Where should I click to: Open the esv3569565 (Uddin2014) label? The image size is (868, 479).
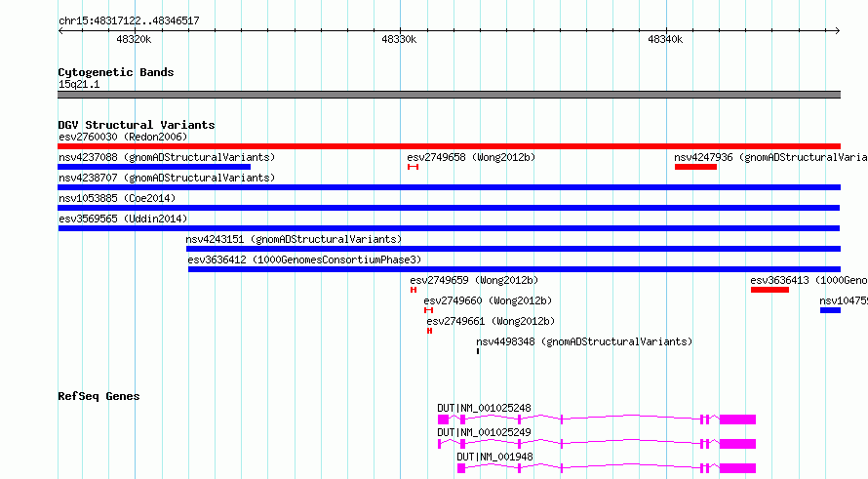point(123,219)
